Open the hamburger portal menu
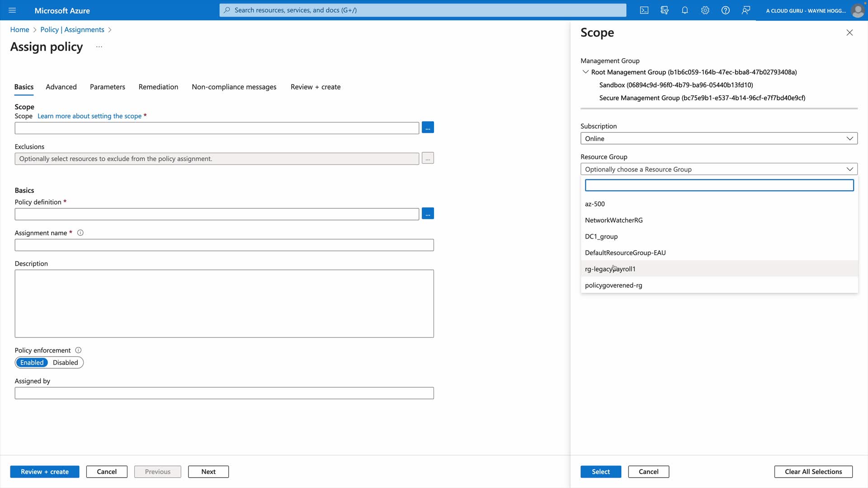 click(x=12, y=10)
